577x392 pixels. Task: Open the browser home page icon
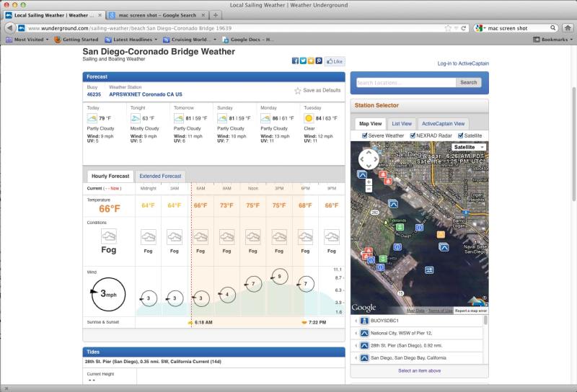568,28
